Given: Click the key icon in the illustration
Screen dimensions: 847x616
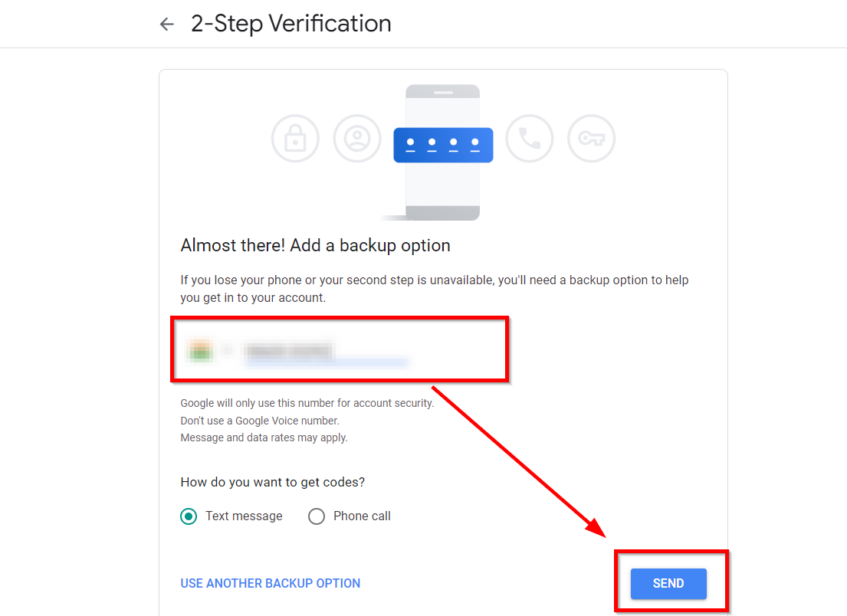Looking at the screenshot, I should click(x=591, y=139).
